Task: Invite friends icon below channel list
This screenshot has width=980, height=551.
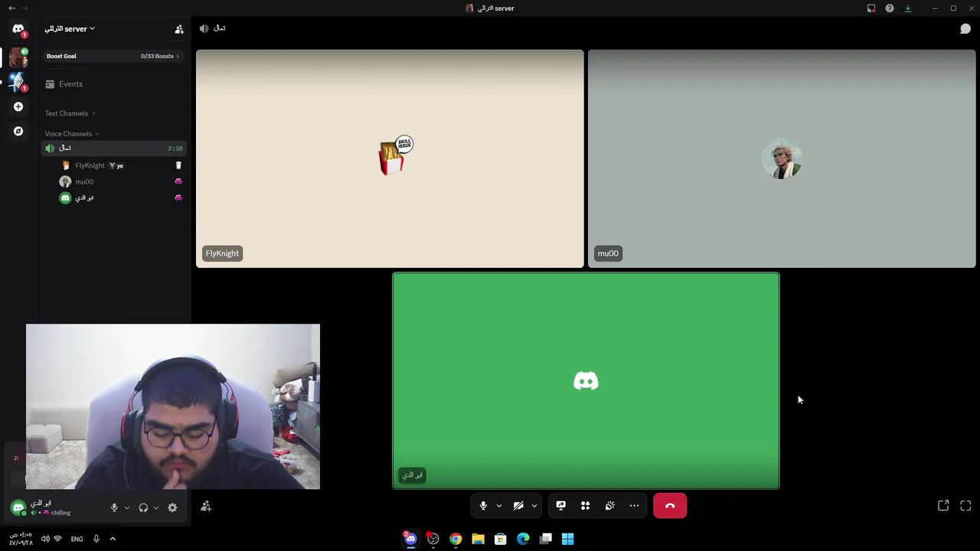Action: pyautogui.click(x=206, y=507)
